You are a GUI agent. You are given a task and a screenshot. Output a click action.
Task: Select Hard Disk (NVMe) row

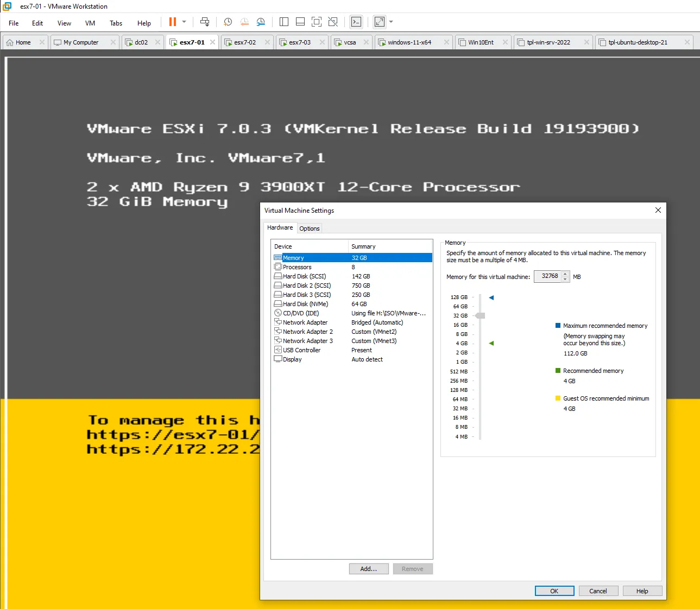pos(352,304)
